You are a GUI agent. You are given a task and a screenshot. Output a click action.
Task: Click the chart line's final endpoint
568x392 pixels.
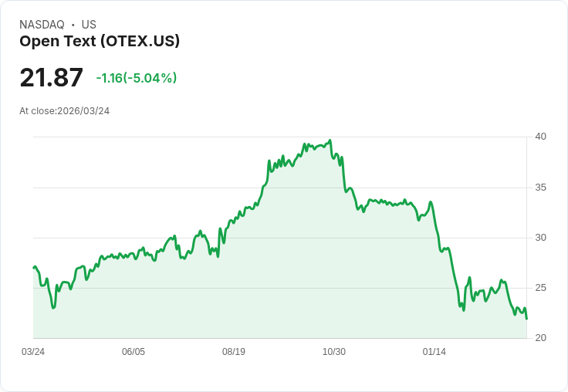pyautogui.click(x=526, y=319)
